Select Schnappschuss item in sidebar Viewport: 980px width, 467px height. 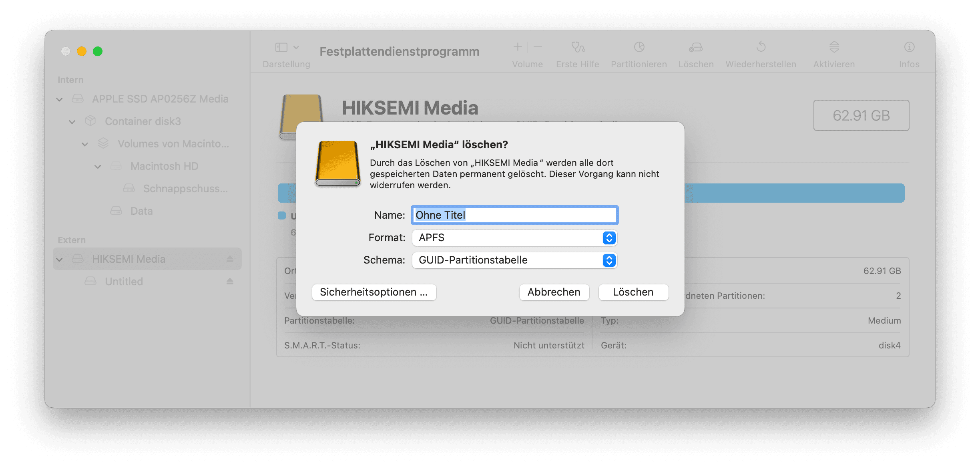pyautogui.click(x=147, y=189)
